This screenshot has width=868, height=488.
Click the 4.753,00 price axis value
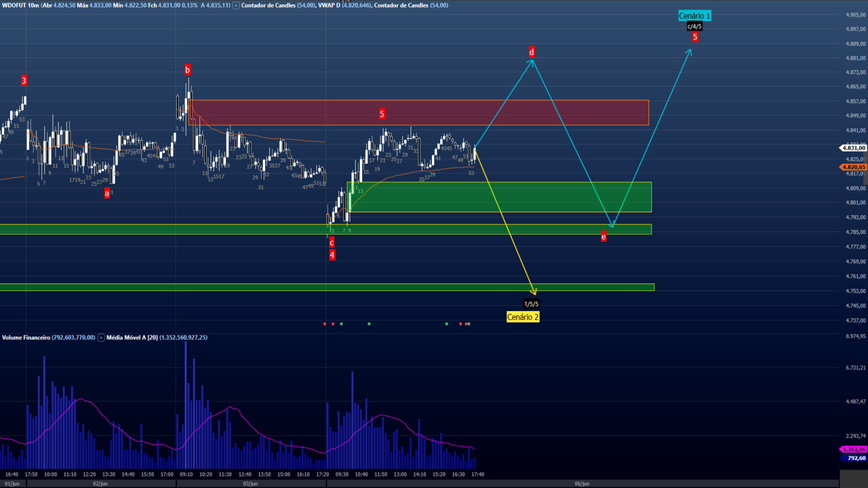click(x=855, y=291)
